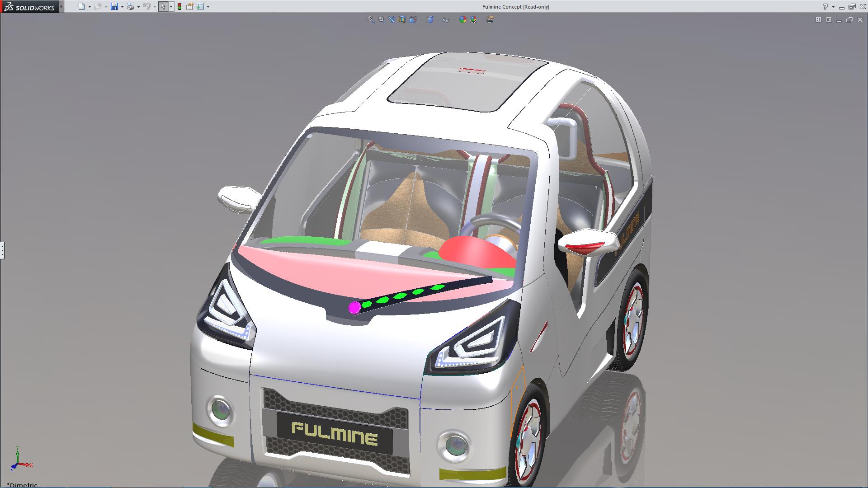868x488 pixels.
Task: Open View Settings monitor icon
Action: pos(490,19)
